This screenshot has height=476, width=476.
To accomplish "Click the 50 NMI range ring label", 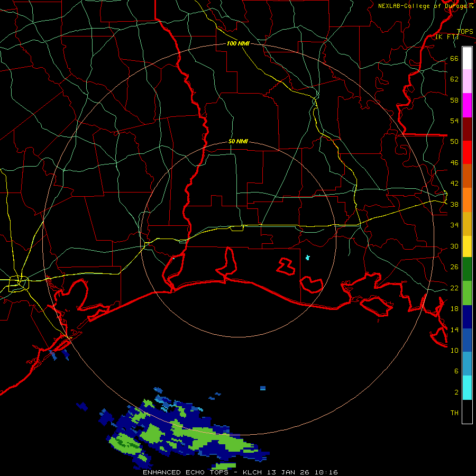I will 238,141.
